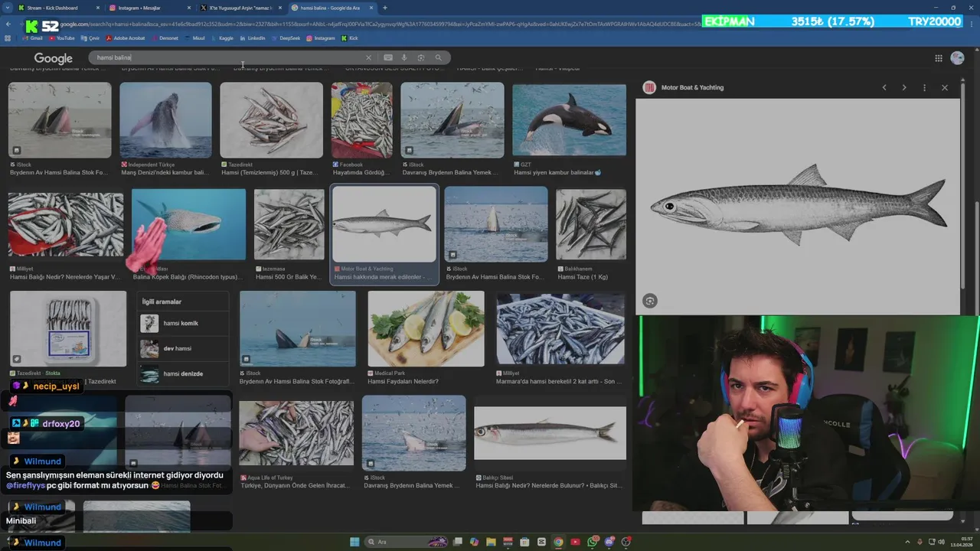Open the LinkedIn bookmark
Viewport: 980px width, 551px height.
click(253, 38)
